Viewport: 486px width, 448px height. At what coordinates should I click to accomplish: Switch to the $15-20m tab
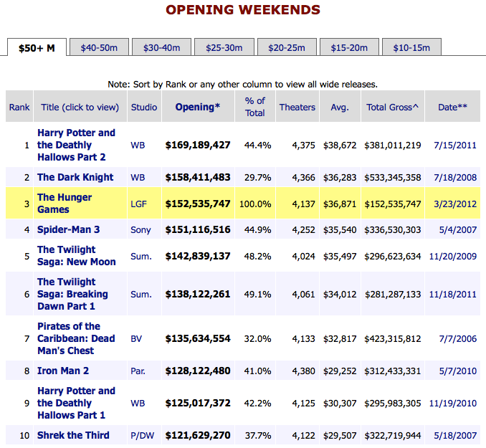(349, 48)
